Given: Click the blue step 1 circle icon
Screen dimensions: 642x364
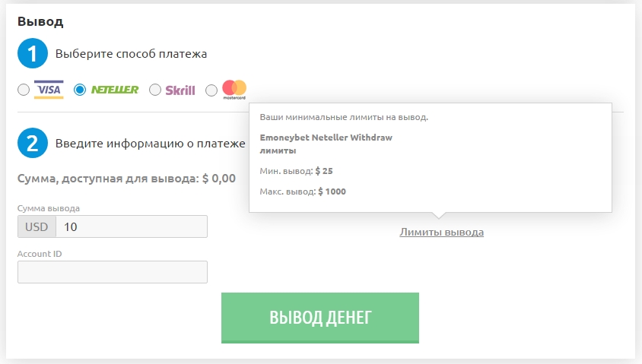Looking at the screenshot, I should (33, 53).
